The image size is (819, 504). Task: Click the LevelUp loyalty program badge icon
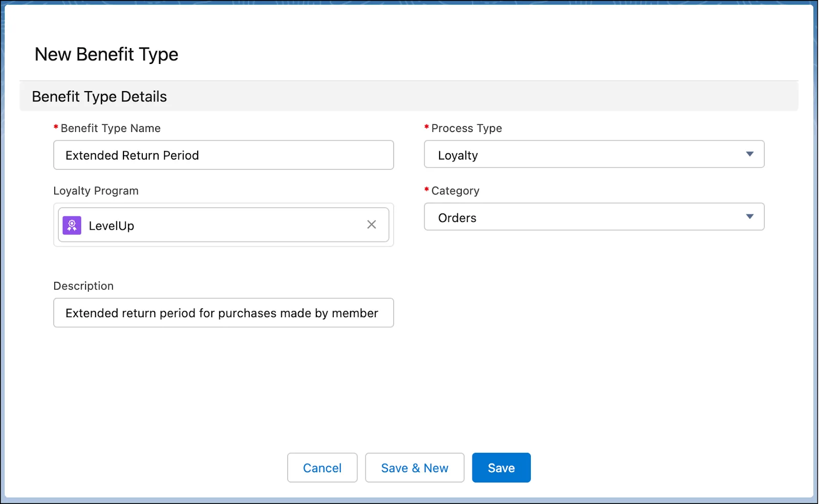pyautogui.click(x=72, y=225)
